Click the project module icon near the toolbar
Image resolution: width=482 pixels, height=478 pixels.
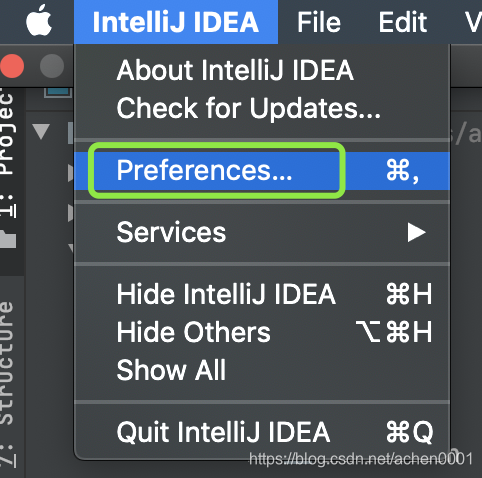click(59, 92)
